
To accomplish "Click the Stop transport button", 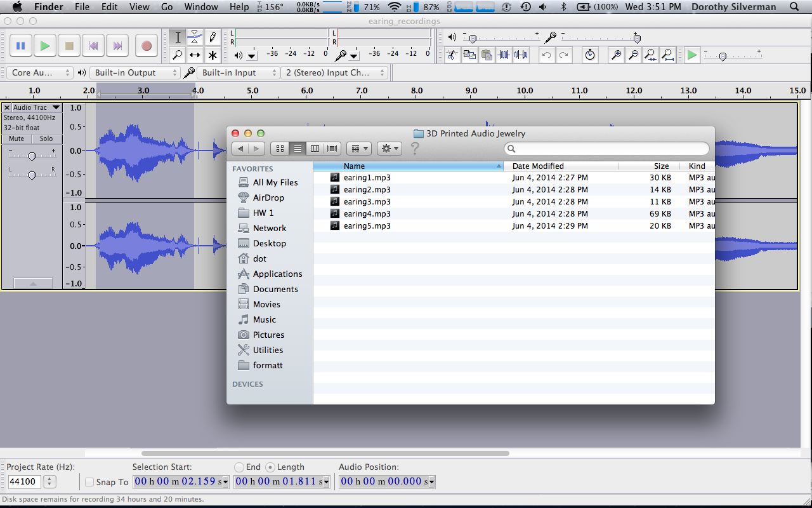I will 69,46.
